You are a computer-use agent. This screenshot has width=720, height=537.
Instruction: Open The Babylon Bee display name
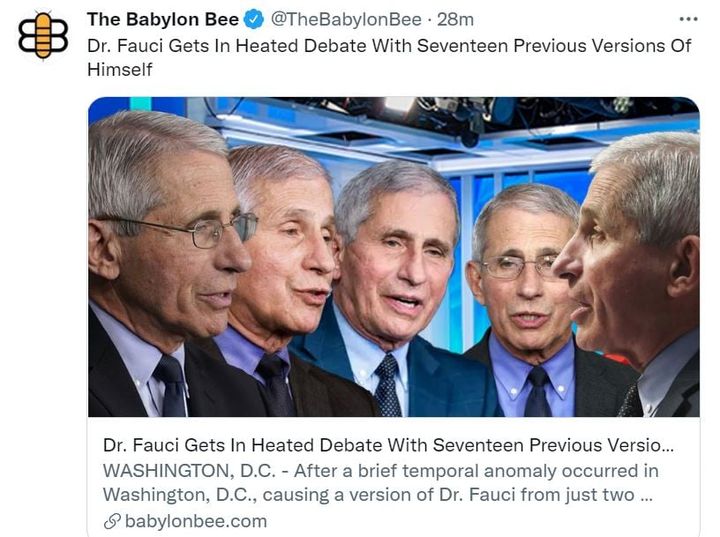pos(163,19)
